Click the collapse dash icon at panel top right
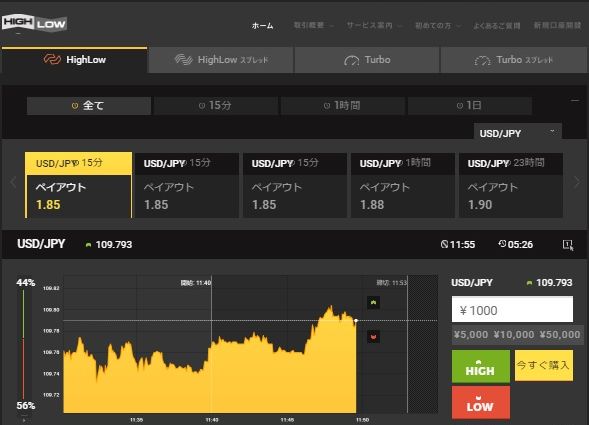 coord(575,101)
